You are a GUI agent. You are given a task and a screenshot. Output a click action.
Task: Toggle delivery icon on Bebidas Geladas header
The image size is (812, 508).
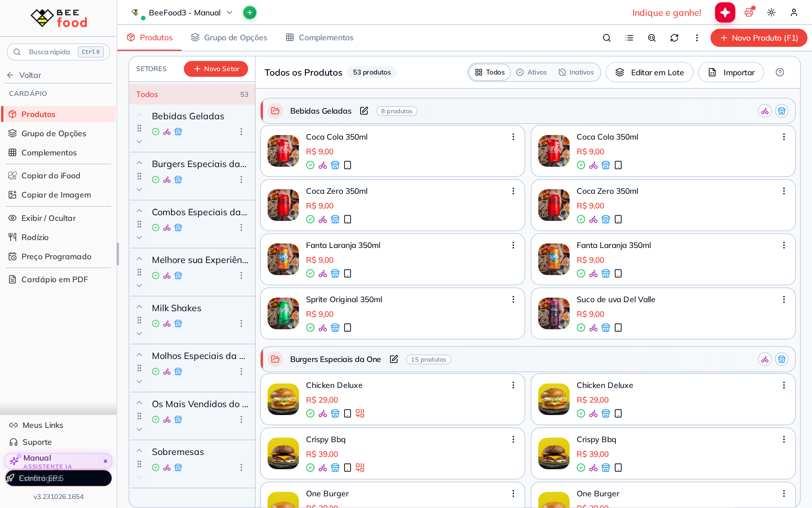765,111
